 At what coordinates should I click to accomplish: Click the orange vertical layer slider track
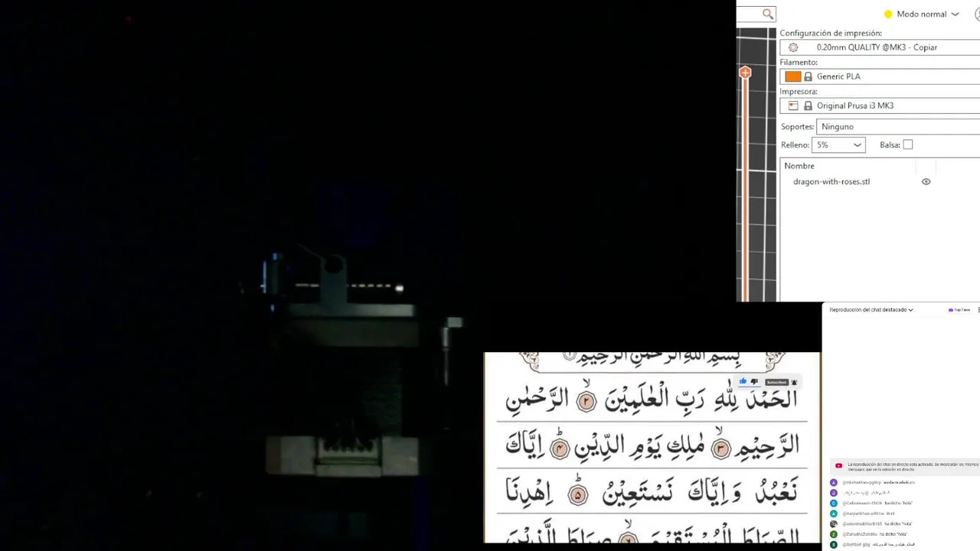click(745, 191)
